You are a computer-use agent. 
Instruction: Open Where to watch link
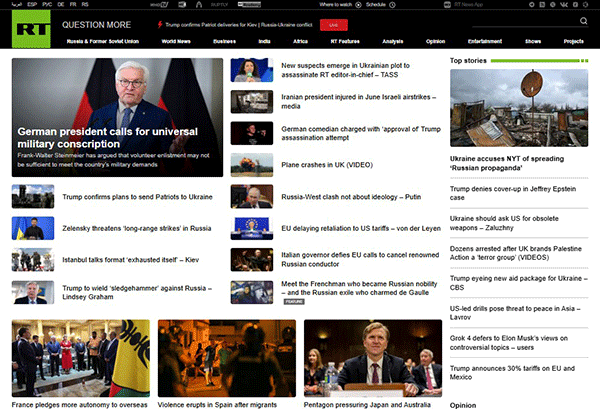[336, 5]
